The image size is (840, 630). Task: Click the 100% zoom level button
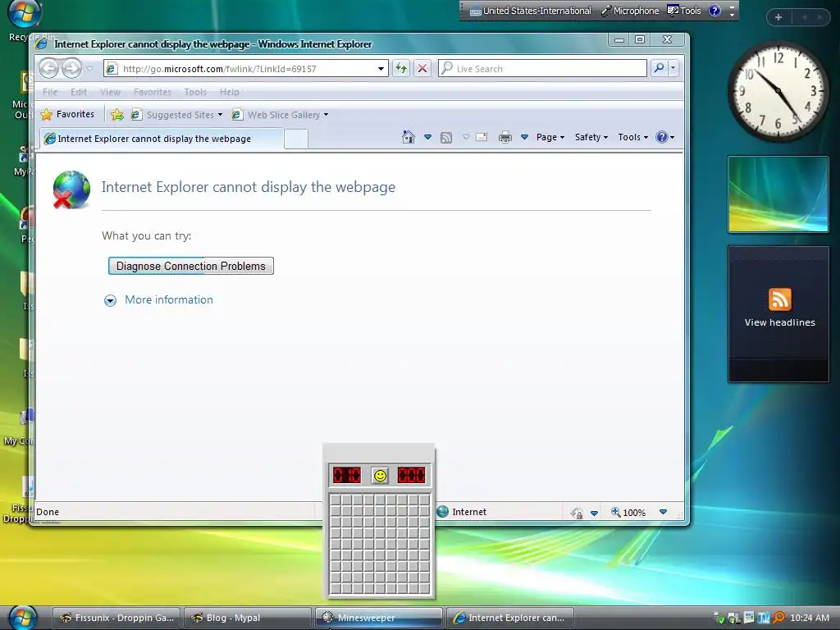tap(628, 513)
